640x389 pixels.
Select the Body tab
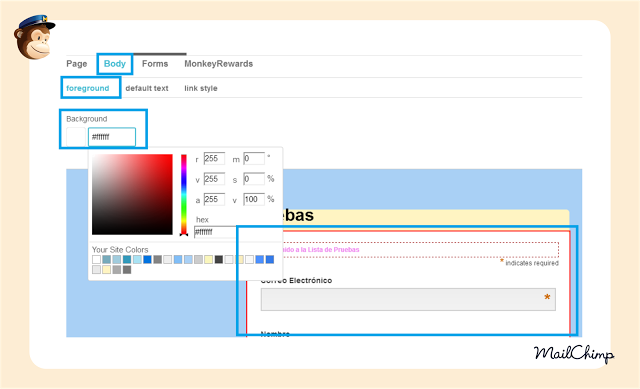pos(115,64)
